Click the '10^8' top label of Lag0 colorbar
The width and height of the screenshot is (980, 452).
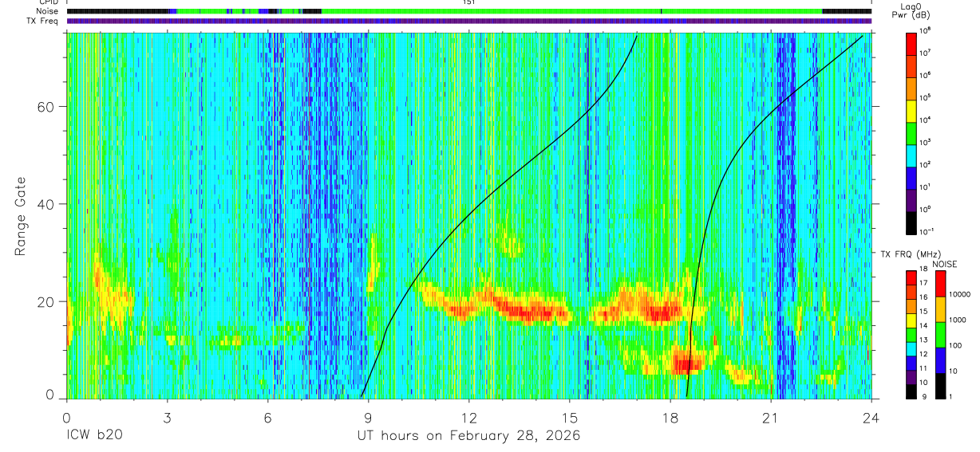[x=926, y=29]
